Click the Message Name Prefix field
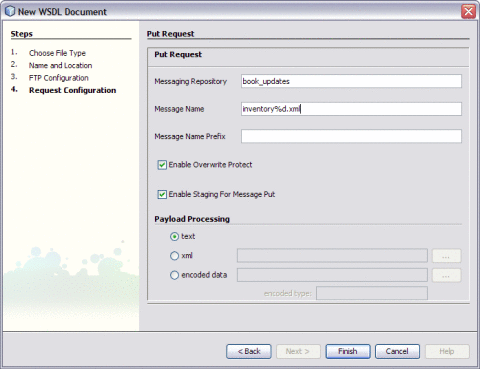This screenshot has width=480, height=369. pyautogui.click(x=351, y=136)
